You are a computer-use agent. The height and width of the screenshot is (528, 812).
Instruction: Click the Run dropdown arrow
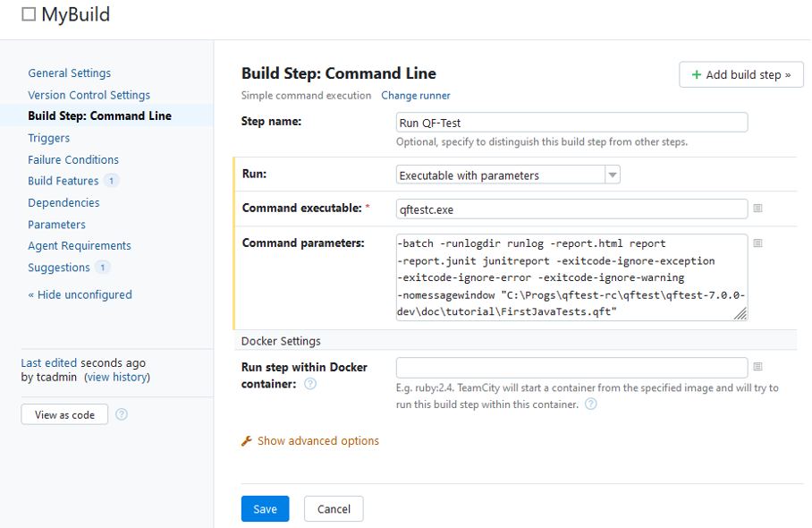pyautogui.click(x=613, y=175)
